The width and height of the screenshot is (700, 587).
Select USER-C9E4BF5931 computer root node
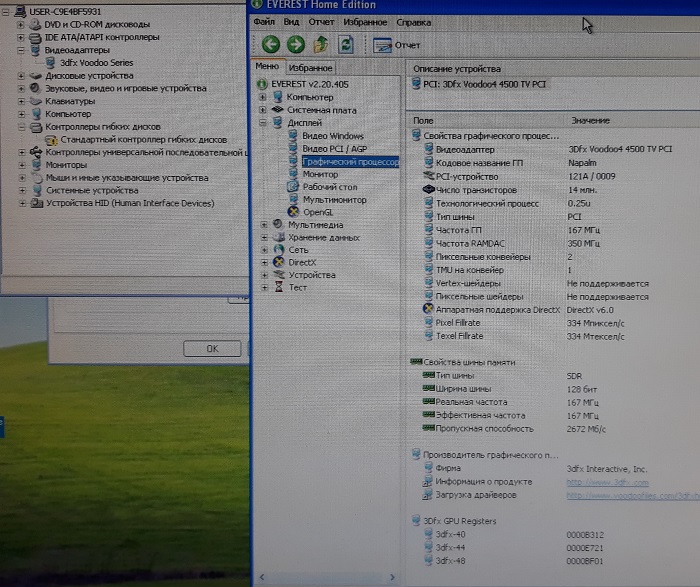65,11
